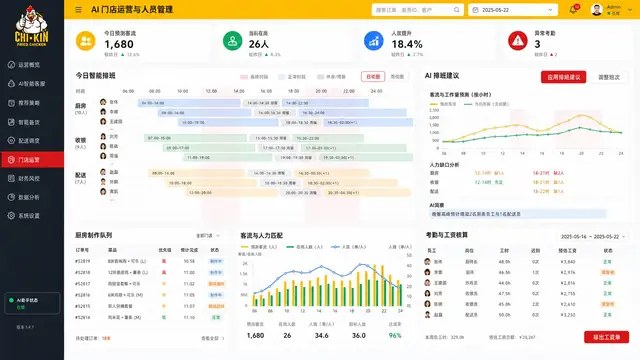Click the yellow people icon on 1,680 card
Viewport: 640px width, 360px height.
[x=86, y=41]
